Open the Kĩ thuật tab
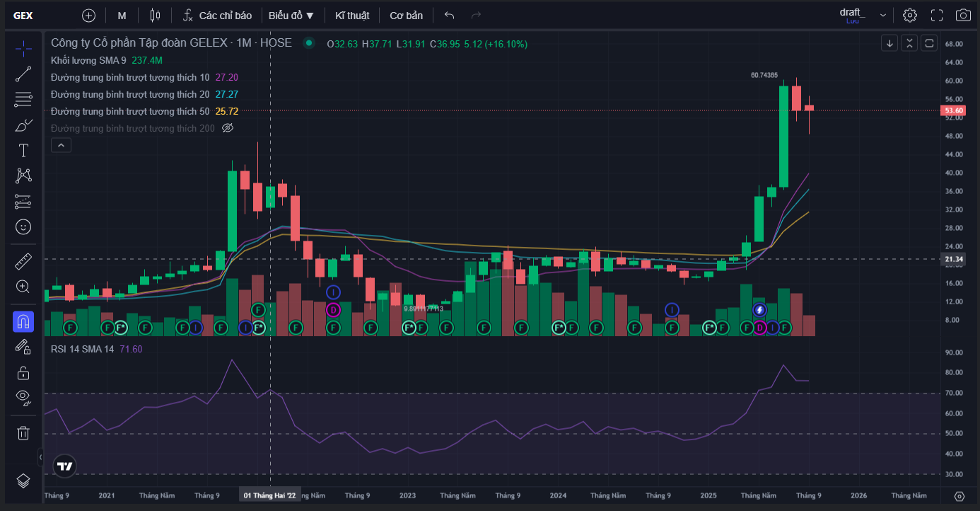This screenshot has width=980, height=511. coord(352,16)
